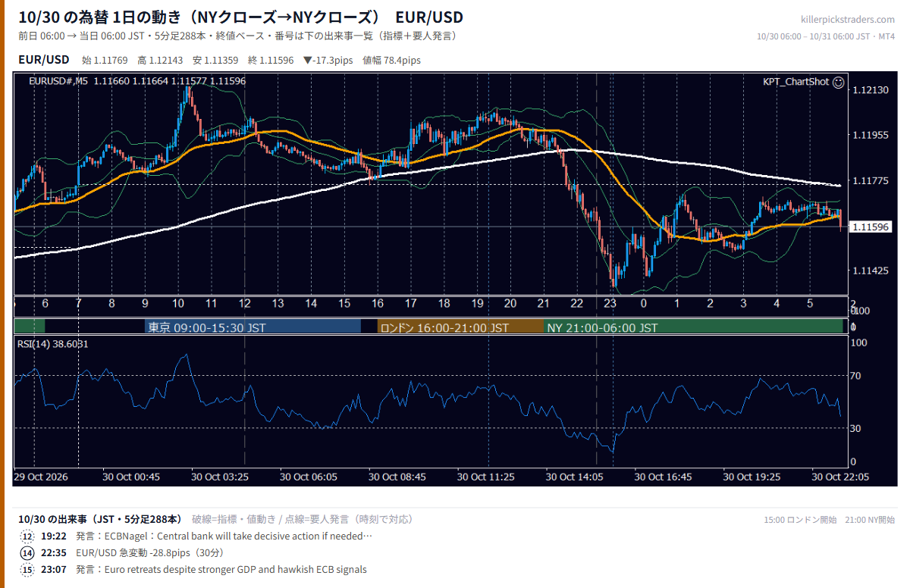Click the 30 Oct 14:05 time axis label
Viewport: 910px width, 588px height.
tap(576, 477)
